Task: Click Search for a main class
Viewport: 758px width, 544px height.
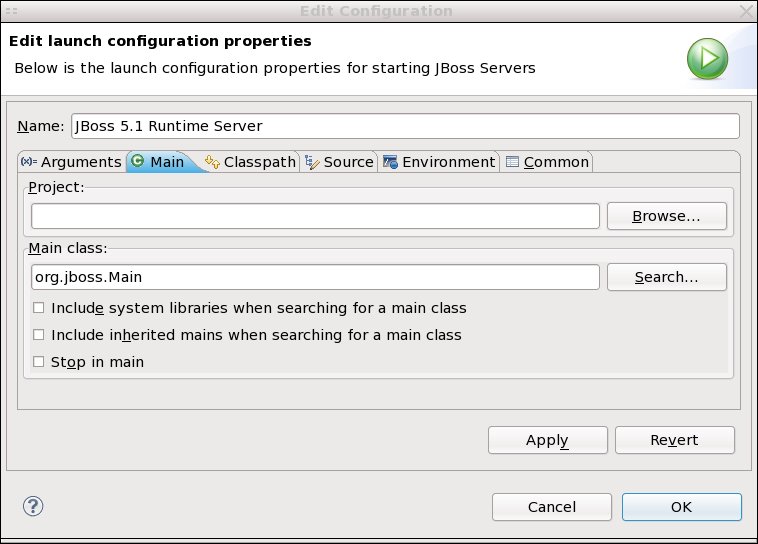Action: (667, 277)
